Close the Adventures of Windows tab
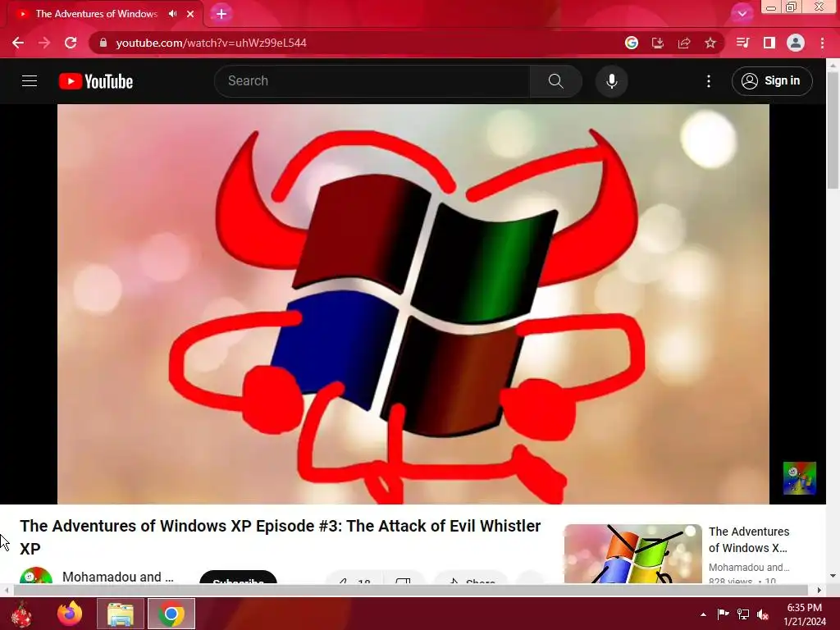The image size is (840, 630). click(x=190, y=14)
